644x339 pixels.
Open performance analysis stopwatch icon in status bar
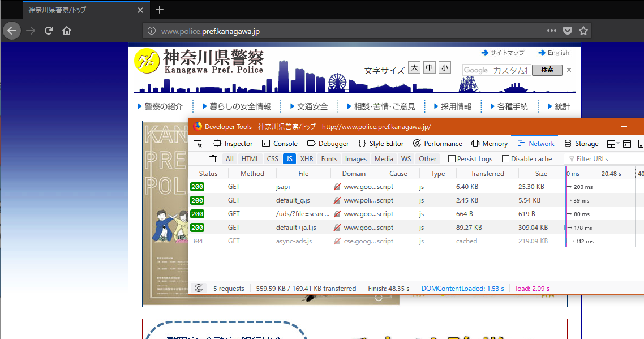pos(199,289)
